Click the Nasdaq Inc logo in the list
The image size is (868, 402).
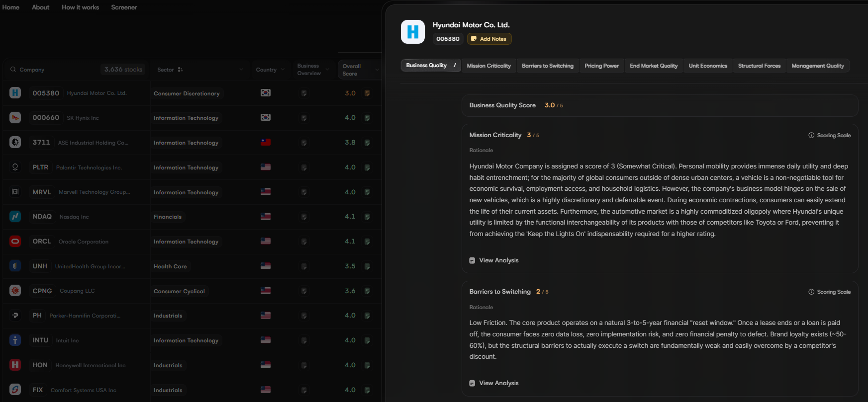(x=15, y=217)
